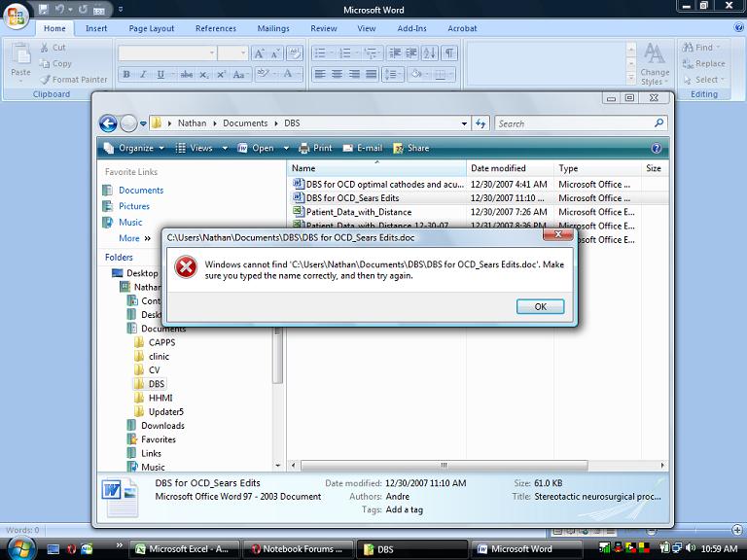747x560 pixels.
Task: Switch to the References ribbon tab
Action: click(x=216, y=28)
